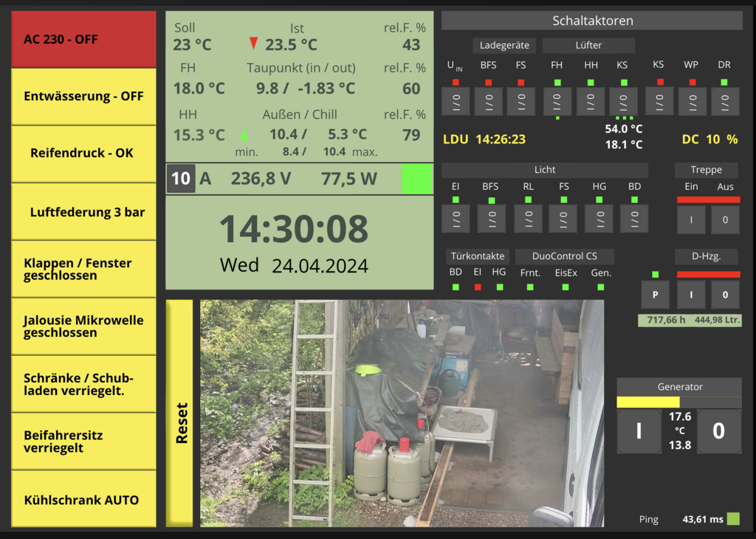Toggle the WP I/O switch
Viewport: 756px width, 539px height.
[692, 101]
